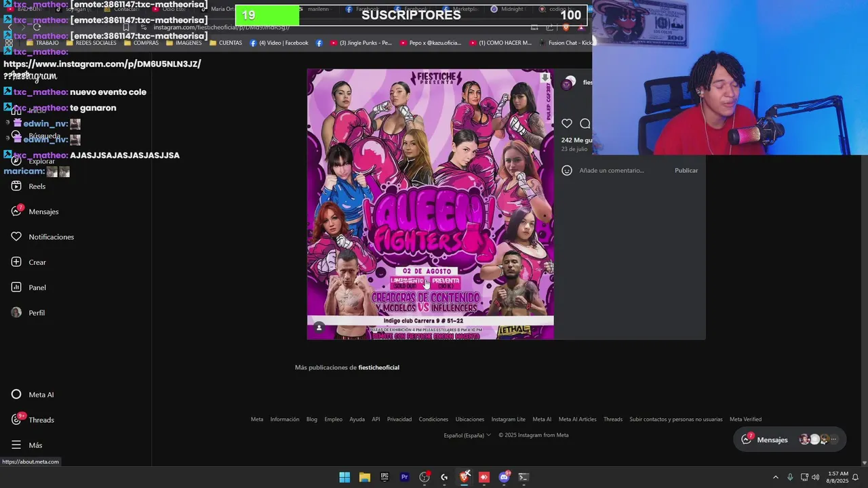Open Búsqueda in the Instagram sidebar

36,136
